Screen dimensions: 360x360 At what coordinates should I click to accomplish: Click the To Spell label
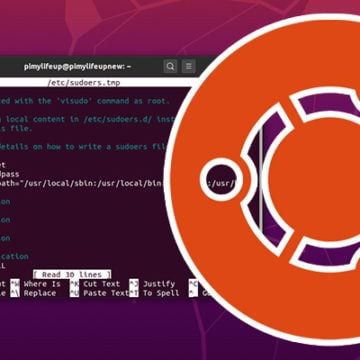tap(161, 293)
